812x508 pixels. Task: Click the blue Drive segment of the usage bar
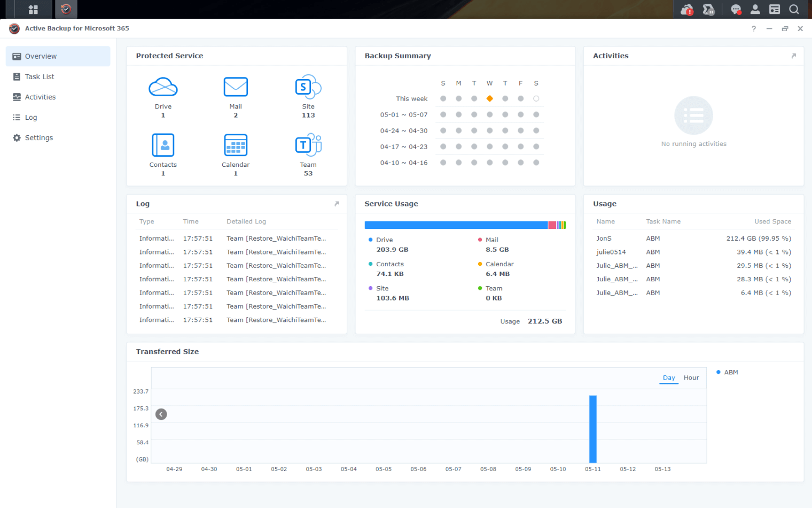coord(454,225)
